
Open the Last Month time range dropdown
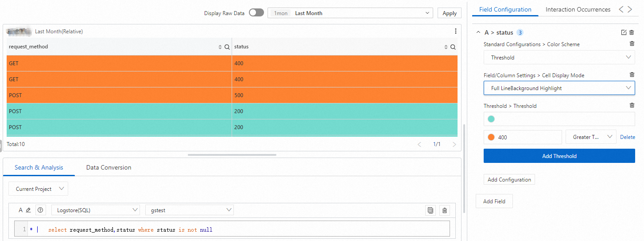click(350, 13)
